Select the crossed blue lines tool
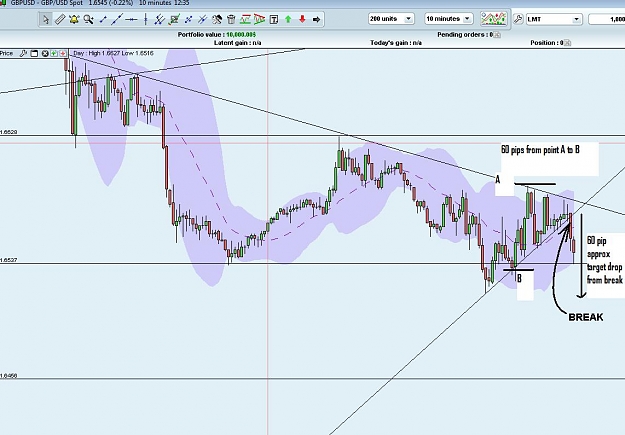 202,19
